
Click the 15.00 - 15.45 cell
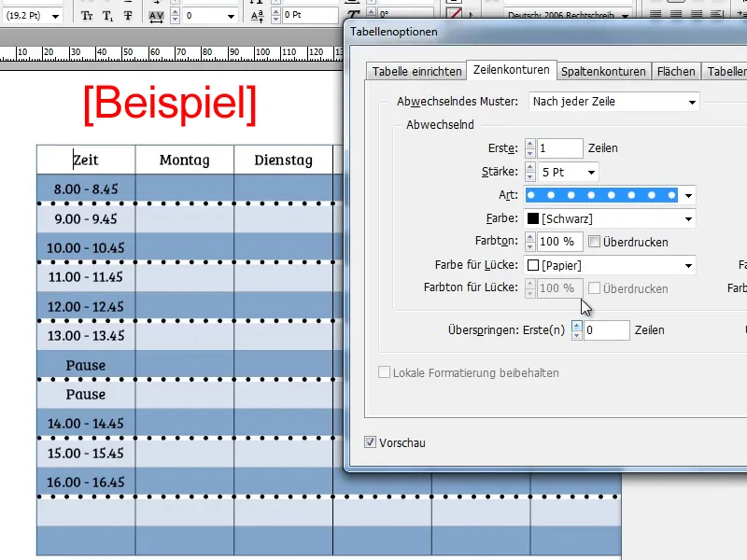point(86,453)
